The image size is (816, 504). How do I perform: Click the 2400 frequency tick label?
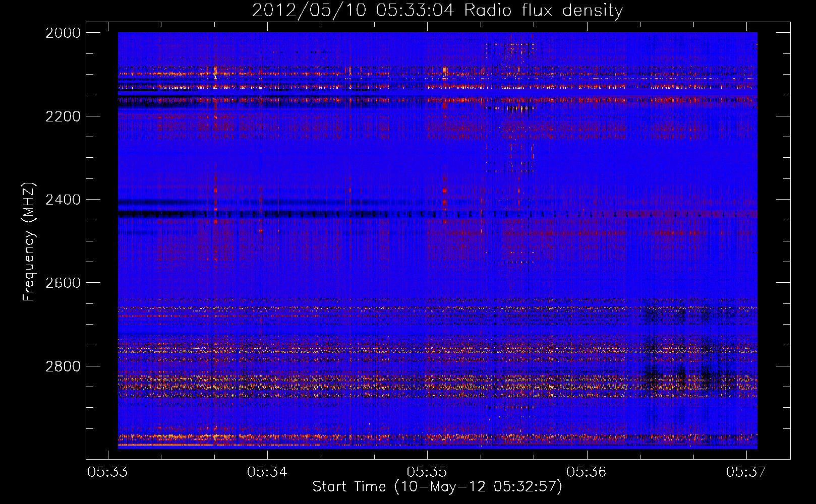tap(63, 200)
